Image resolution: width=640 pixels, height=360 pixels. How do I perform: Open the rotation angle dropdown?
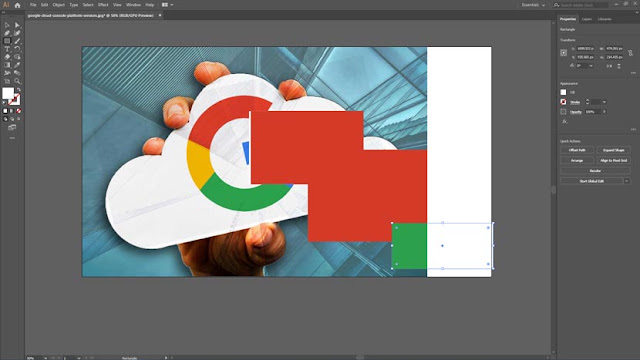(x=591, y=66)
